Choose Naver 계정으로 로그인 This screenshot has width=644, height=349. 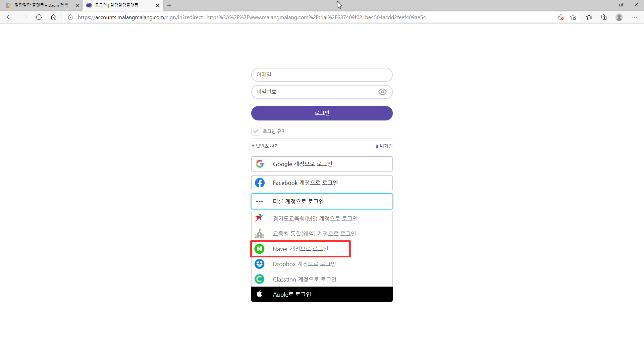pos(322,249)
